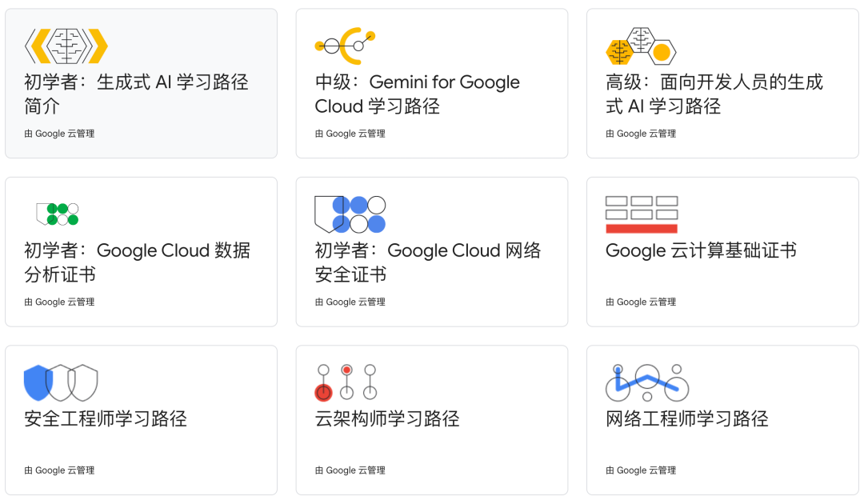Click the blue dots cybersecurity shield icon

(350, 214)
